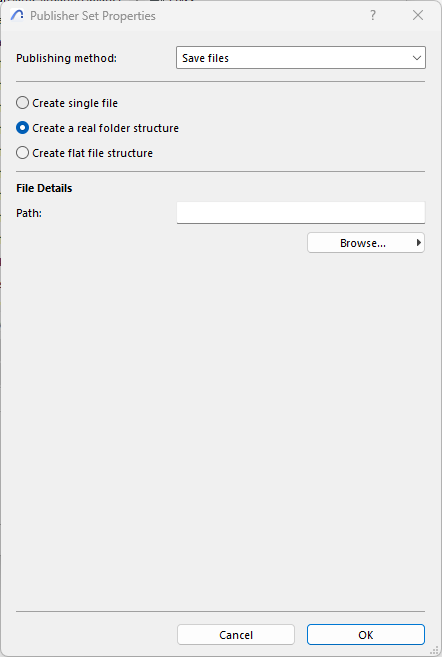Click the resize grip in the dialog corner
This screenshot has height=657, width=442.
click(434, 650)
